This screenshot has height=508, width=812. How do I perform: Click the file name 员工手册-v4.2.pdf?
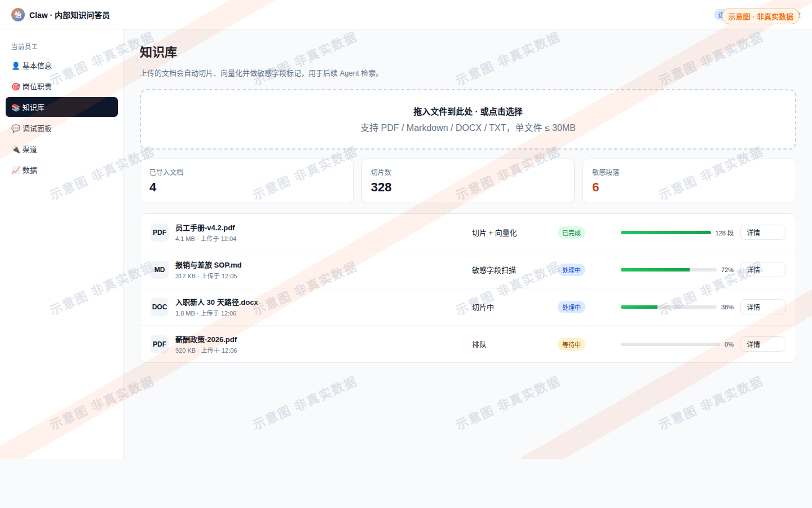click(x=205, y=228)
